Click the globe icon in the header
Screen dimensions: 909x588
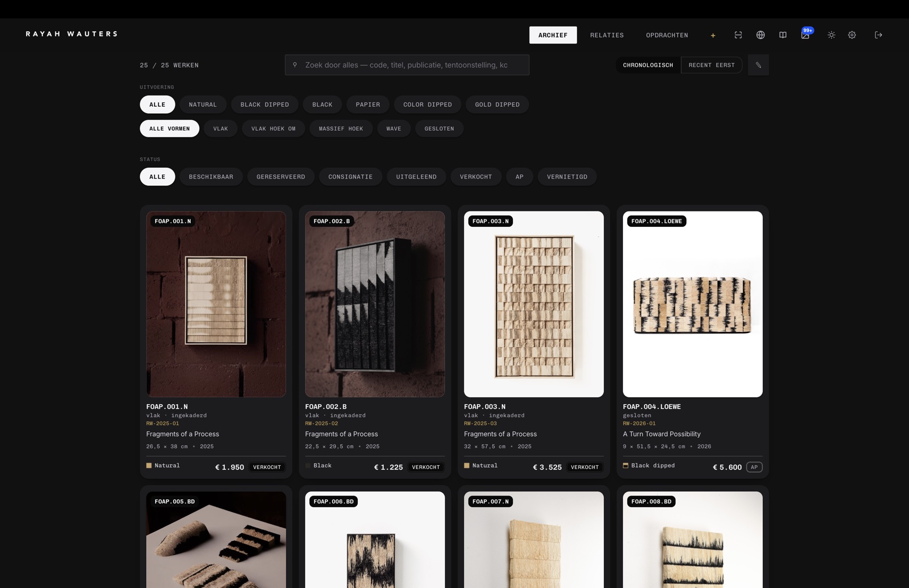[x=761, y=35]
